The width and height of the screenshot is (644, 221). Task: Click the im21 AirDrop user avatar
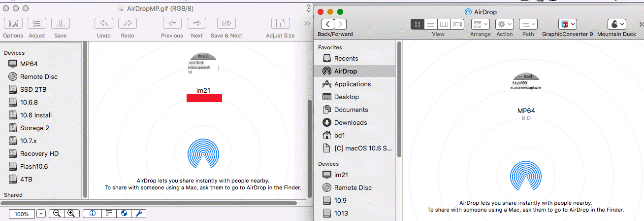[204, 63]
